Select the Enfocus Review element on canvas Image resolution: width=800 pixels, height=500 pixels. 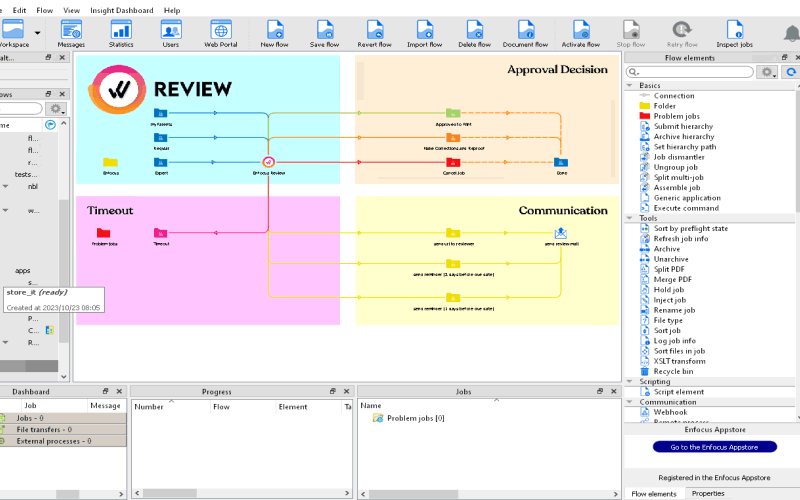pos(268,162)
